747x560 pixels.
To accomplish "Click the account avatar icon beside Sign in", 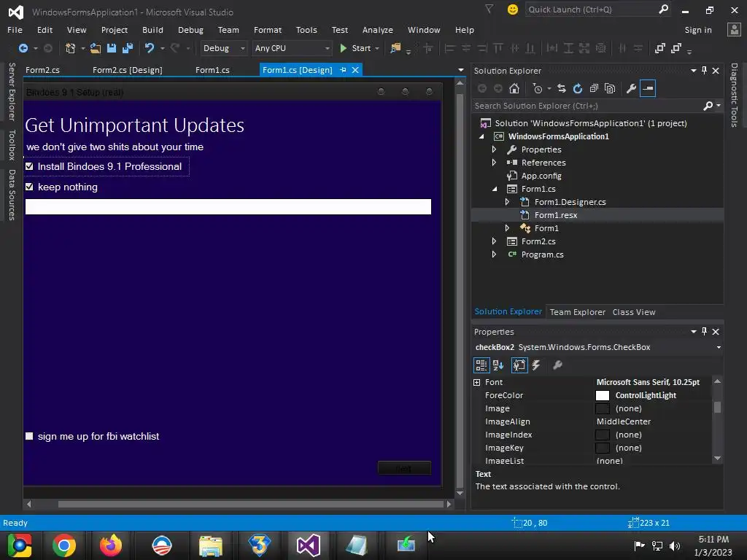I will point(734,29).
